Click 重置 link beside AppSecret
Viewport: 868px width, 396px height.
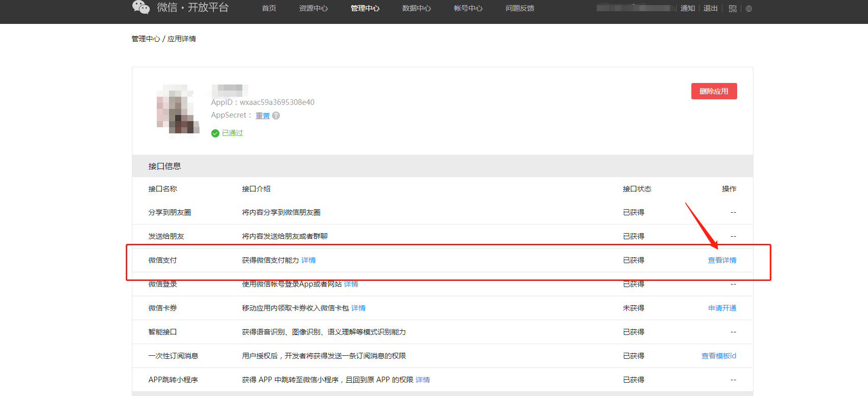pos(263,116)
